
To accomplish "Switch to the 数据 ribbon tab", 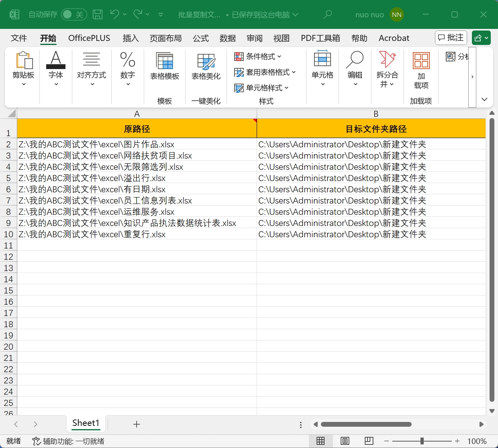I will [228, 38].
